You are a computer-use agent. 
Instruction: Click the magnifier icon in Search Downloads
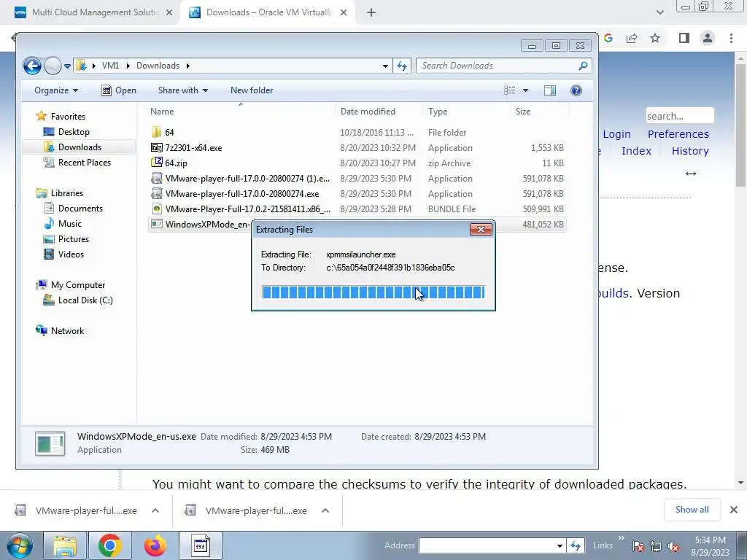583,66
